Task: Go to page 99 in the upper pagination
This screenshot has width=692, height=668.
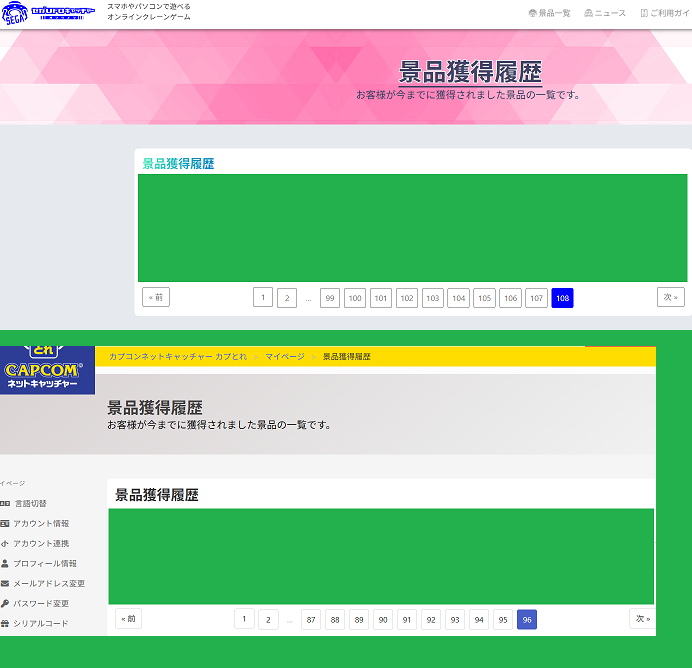Action: (x=330, y=298)
